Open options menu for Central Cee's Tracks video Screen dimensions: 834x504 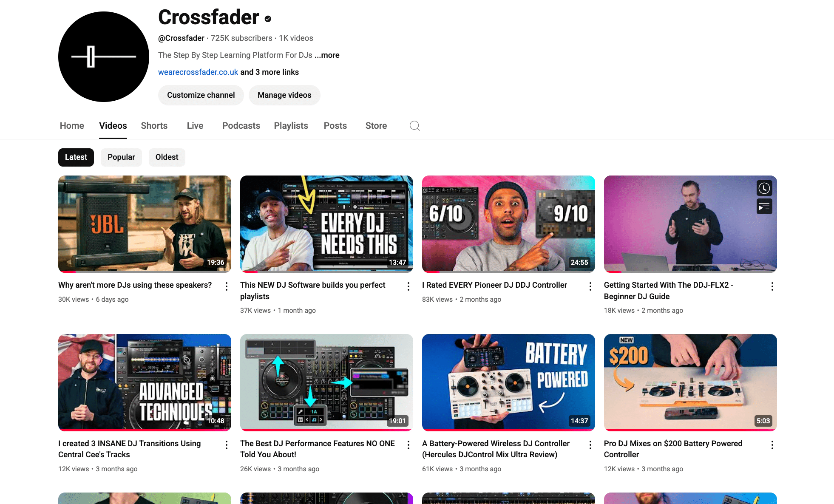pyautogui.click(x=227, y=445)
